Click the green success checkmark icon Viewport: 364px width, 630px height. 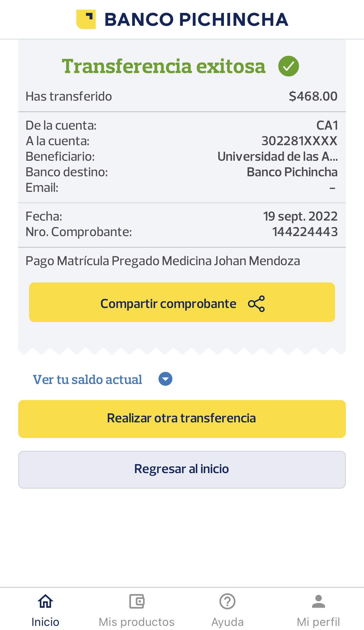click(x=288, y=66)
